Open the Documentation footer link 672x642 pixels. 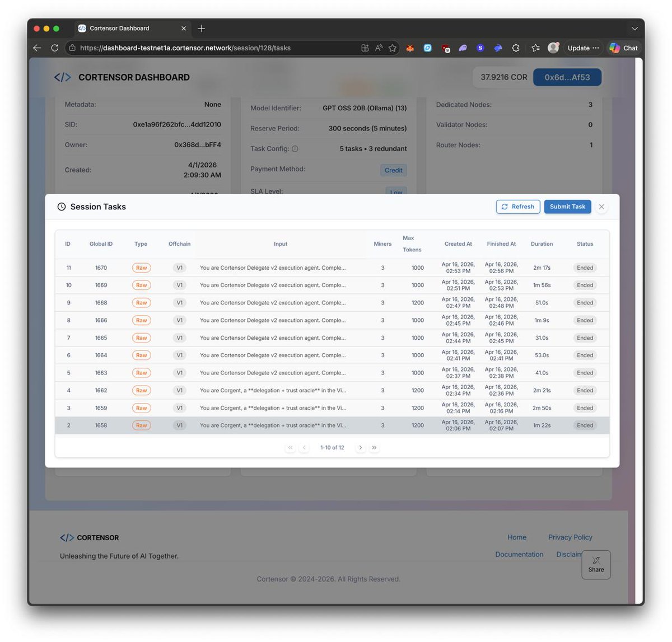pos(519,555)
